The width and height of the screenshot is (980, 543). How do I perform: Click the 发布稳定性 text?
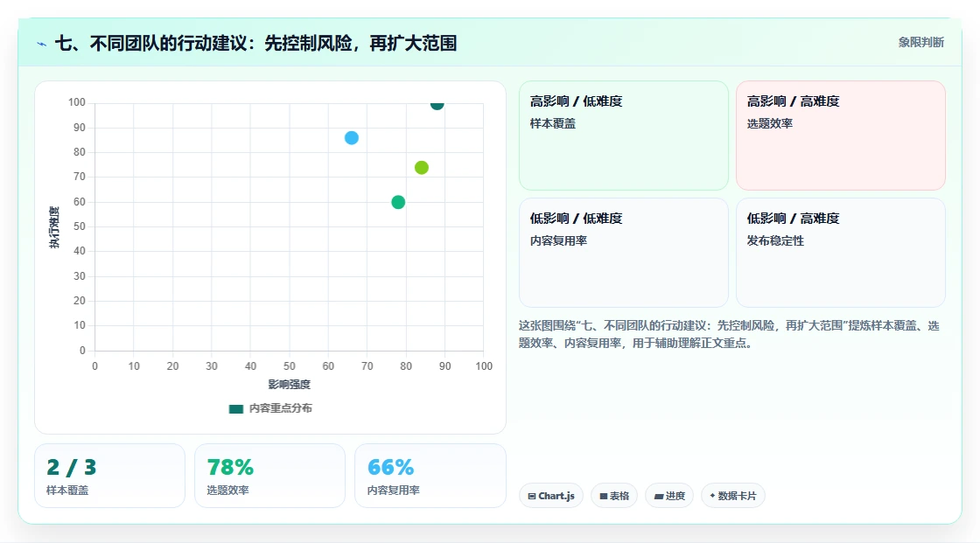point(775,240)
